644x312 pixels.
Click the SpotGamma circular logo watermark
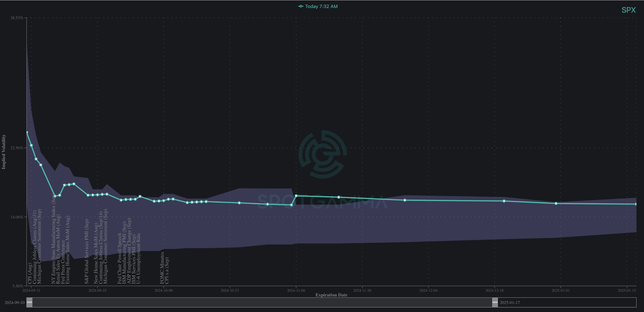(x=323, y=154)
